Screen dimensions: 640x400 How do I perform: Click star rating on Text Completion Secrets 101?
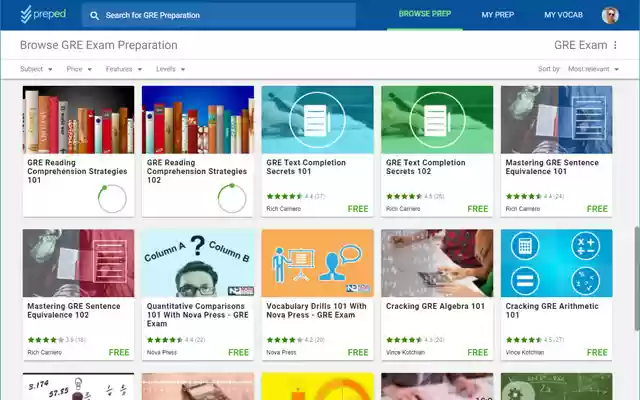284,196
